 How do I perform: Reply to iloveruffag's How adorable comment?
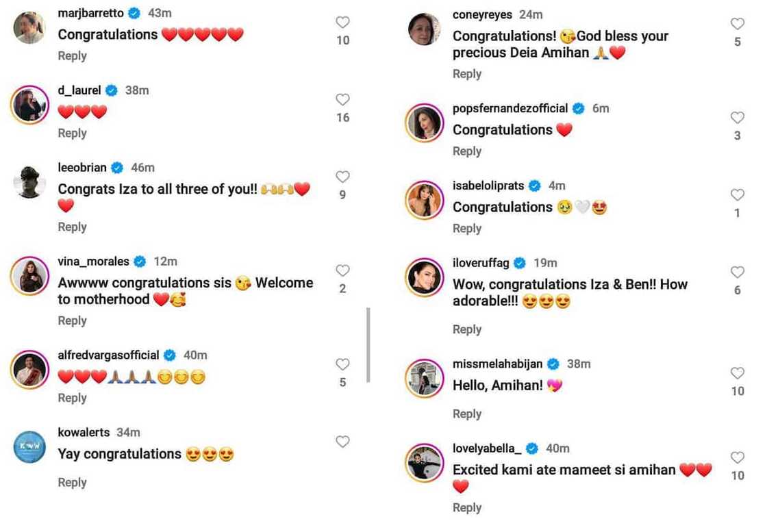(467, 329)
